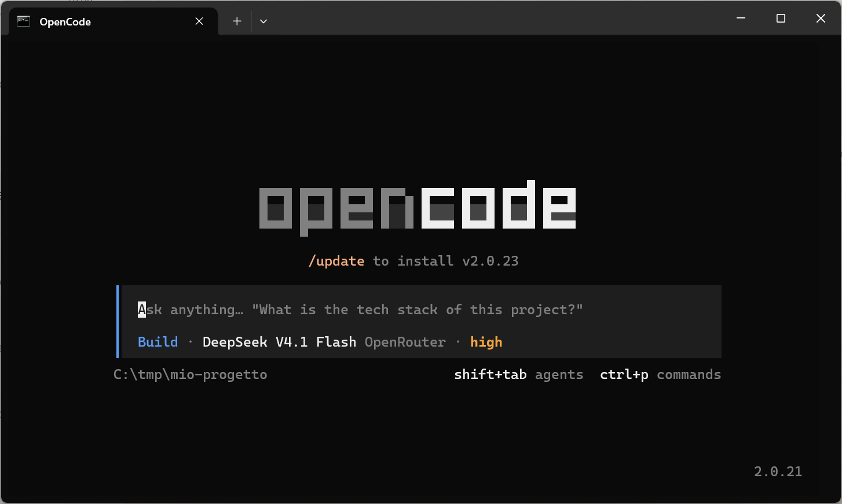Click the opencode pixel logo
The width and height of the screenshot is (842, 504).
point(418,208)
